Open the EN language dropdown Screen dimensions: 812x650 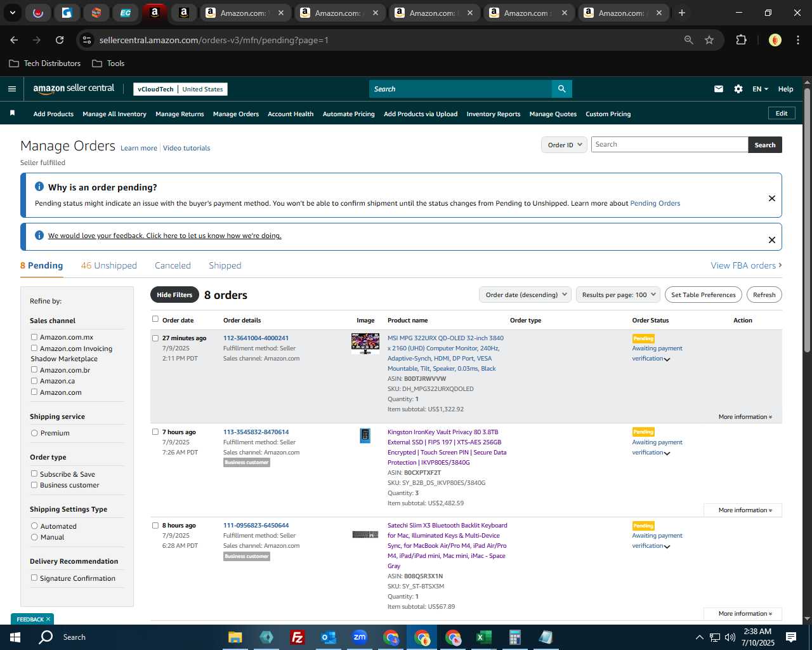click(x=760, y=89)
